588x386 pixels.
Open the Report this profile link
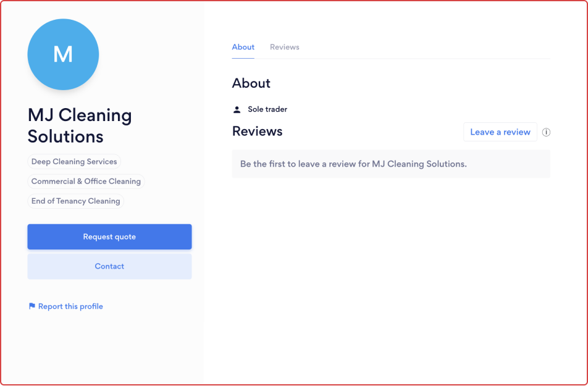tap(70, 306)
